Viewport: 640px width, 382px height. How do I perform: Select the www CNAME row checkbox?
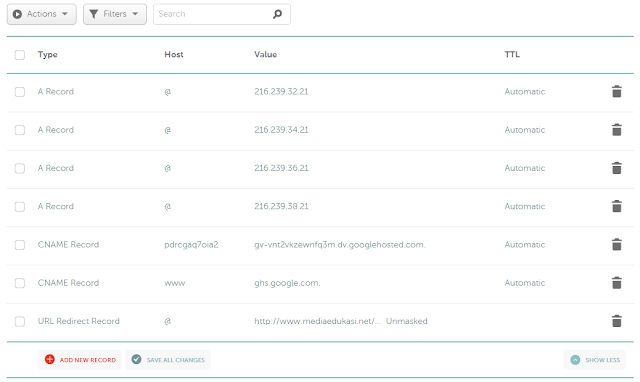pos(20,283)
